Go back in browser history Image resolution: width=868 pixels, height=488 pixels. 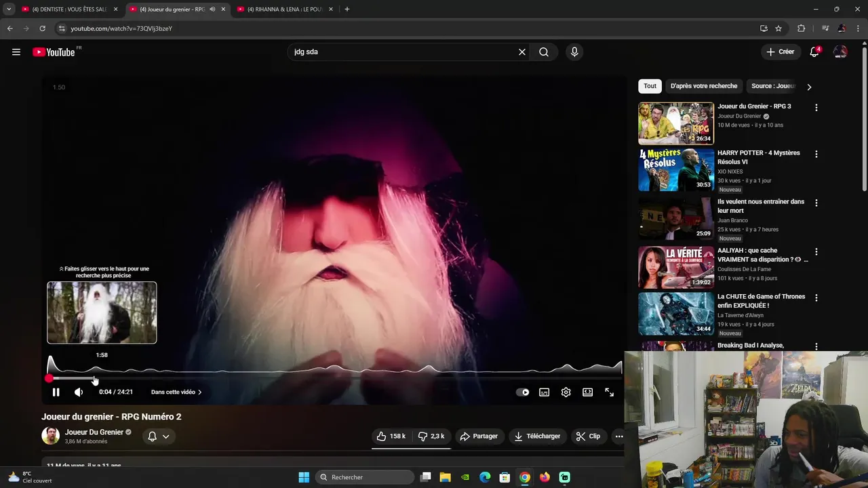[x=10, y=28]
